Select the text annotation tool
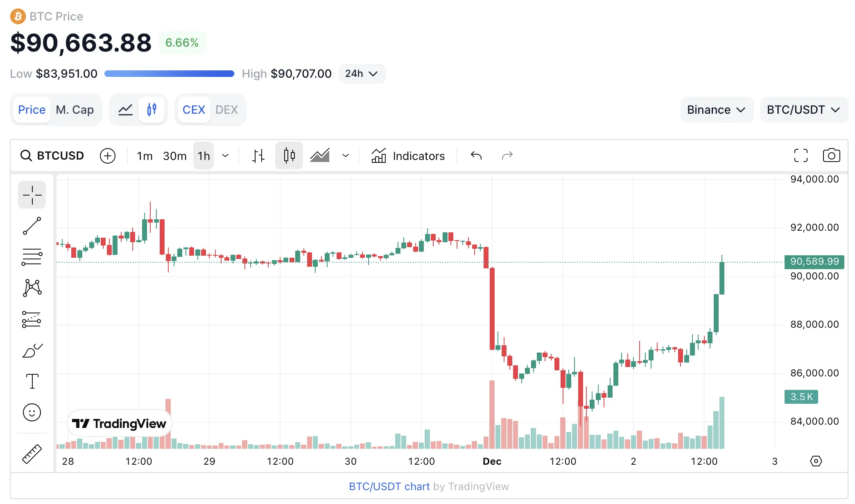This screenshot has height=504, width=855. tap(32, 381)
